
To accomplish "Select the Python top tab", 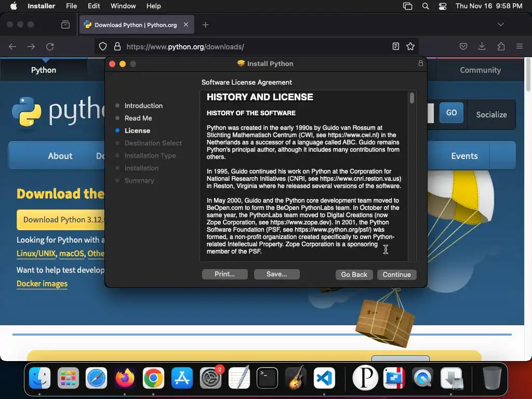I will click(44, 70).
